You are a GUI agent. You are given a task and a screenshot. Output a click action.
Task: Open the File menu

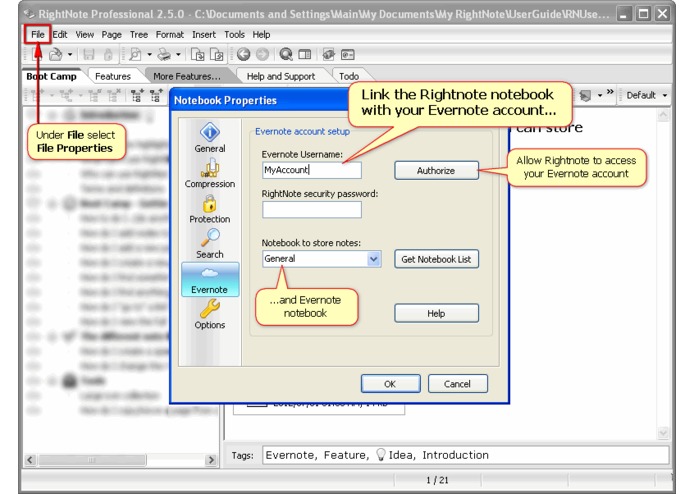pyautogui.click(x=38, y=35)
